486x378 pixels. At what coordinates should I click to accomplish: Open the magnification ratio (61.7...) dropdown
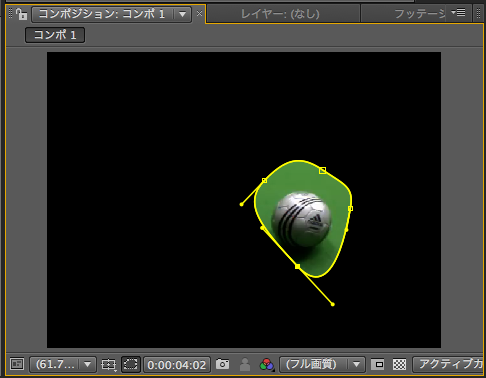coord(63,364)
